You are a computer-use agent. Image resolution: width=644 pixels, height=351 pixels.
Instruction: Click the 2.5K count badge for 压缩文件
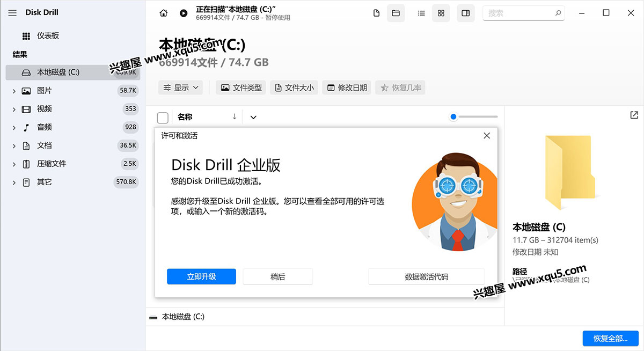click(130, 164)
